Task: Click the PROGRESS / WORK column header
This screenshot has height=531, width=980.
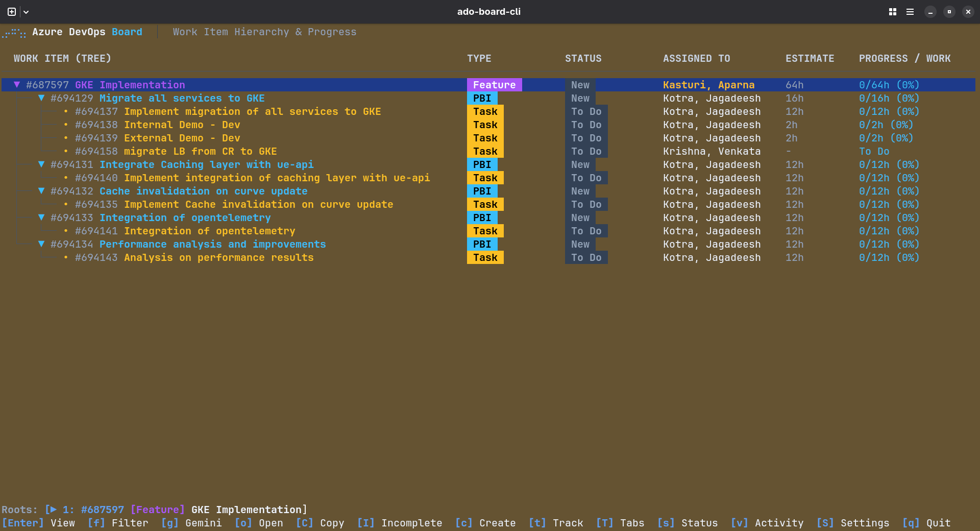Action: (x=905, y=58)
